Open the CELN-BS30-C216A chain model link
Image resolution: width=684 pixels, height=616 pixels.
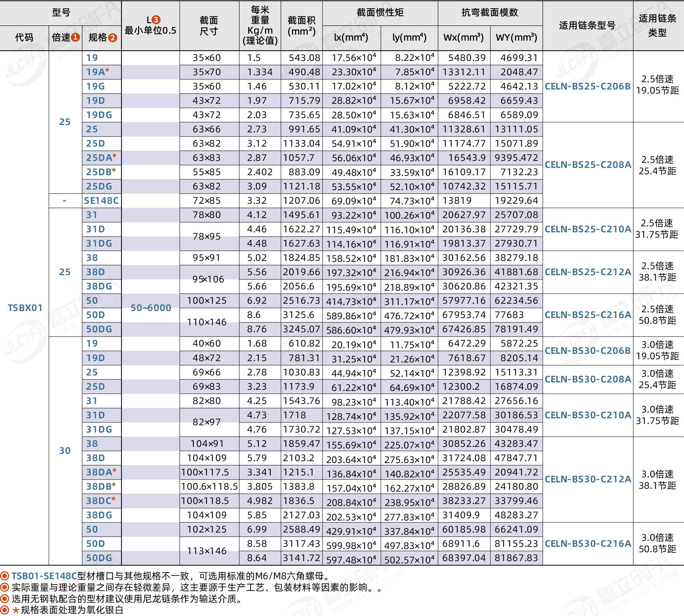tap(588, 543)
